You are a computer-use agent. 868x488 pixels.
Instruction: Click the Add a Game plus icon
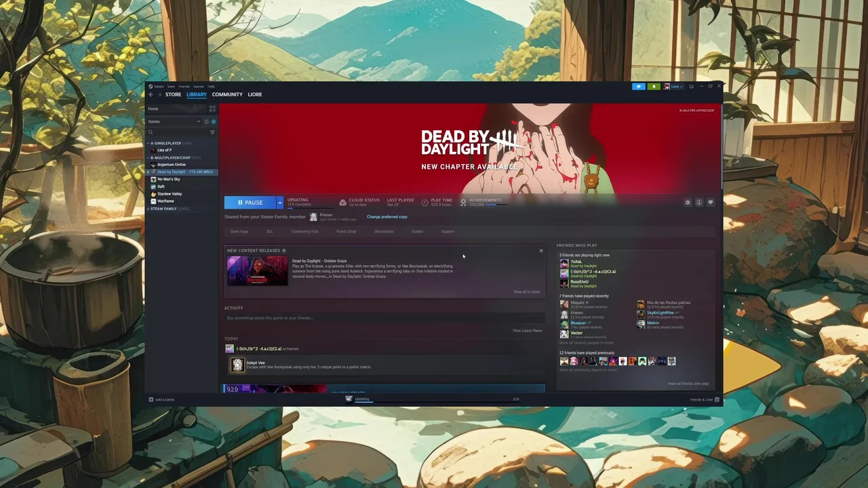pos(151,399)
